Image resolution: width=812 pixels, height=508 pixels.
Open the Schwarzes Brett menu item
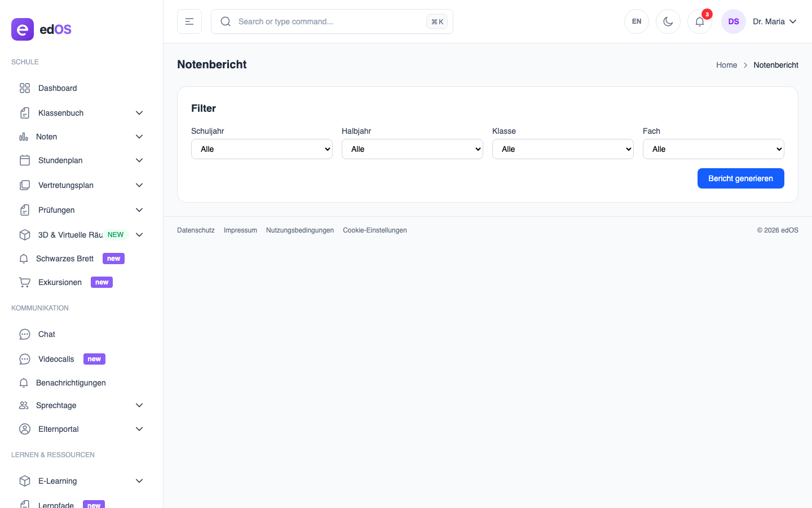click(x=65, y=259)
